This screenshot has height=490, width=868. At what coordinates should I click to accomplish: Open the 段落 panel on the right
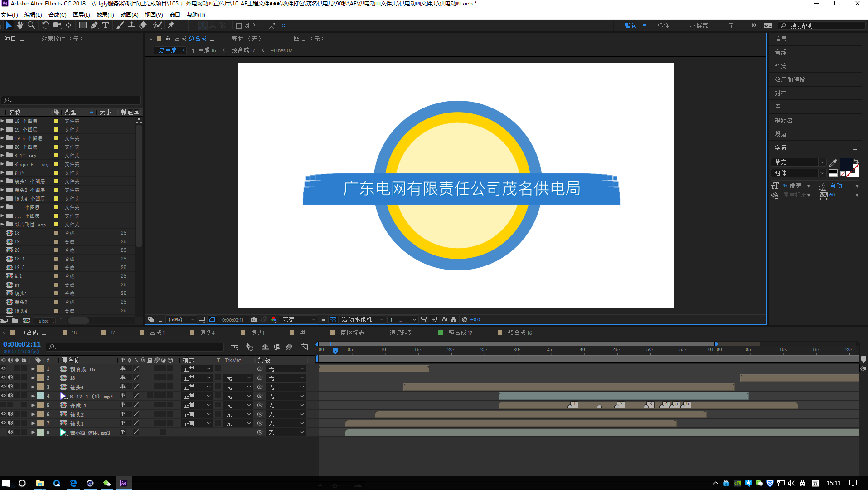[781, 134]
